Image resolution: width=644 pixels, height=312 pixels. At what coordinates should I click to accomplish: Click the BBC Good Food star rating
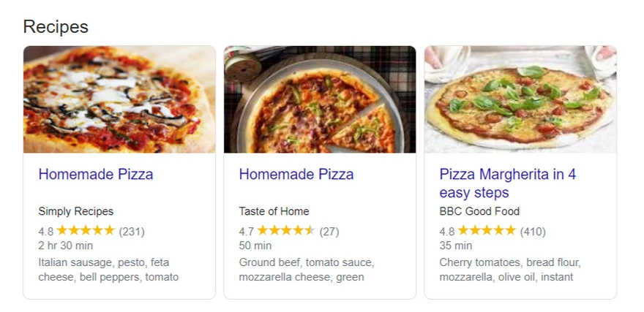(487, 231)
